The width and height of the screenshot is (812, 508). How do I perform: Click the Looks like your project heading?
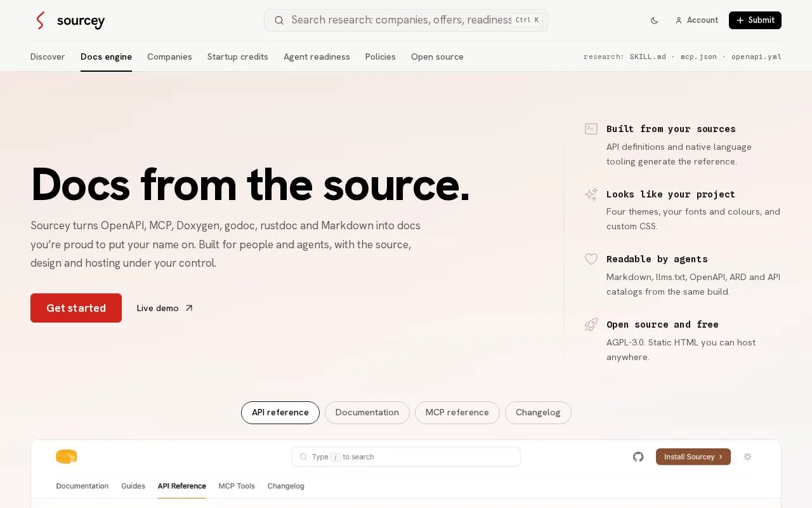(x=671, y=194)
